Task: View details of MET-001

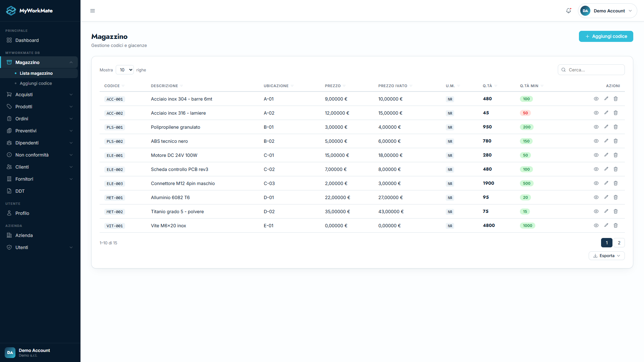Action: [x=596, y=197]
